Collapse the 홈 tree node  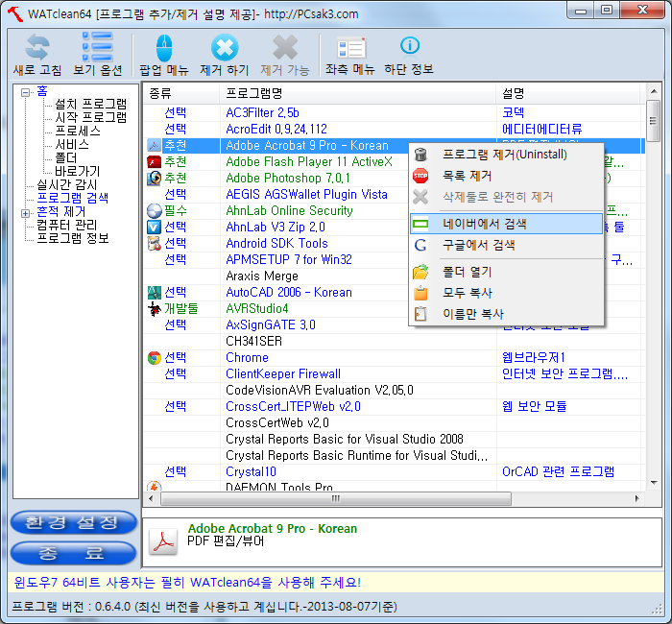tap(25, 92)
